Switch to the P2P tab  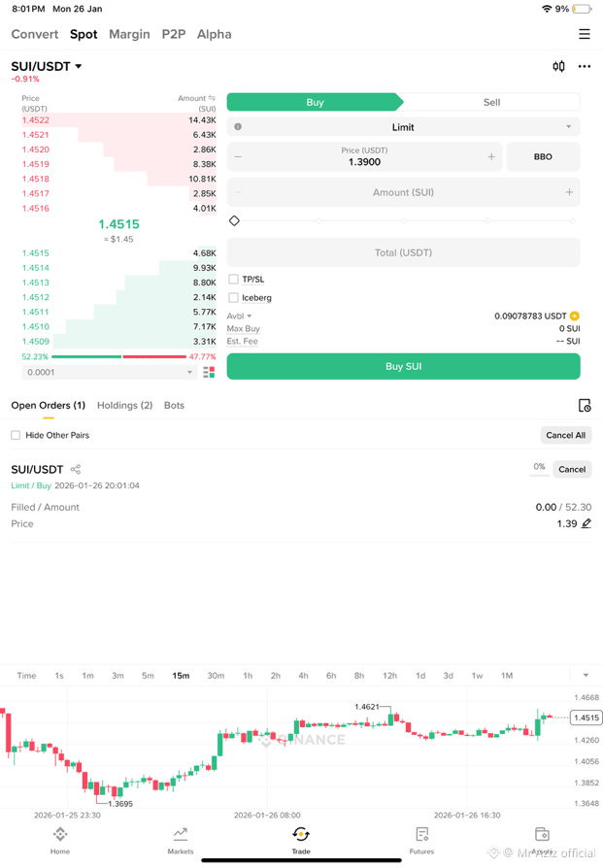[173, 34]
